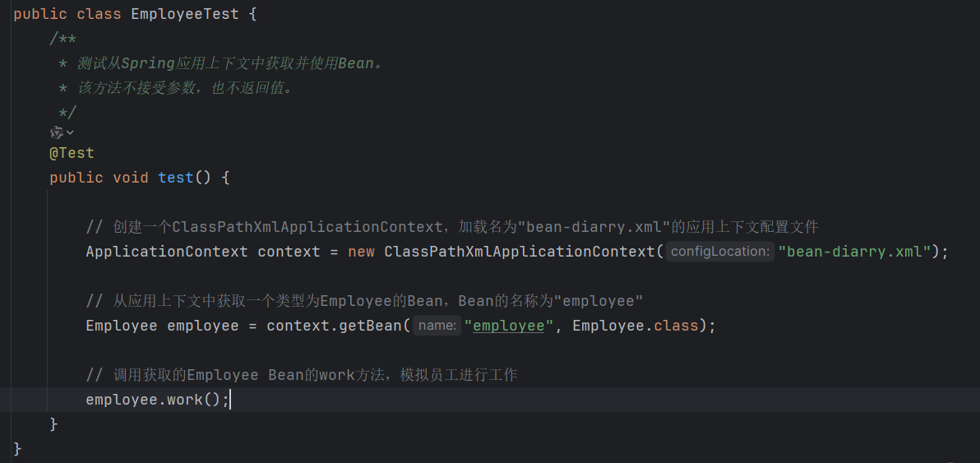Click the public keyword before class
Image resolution: width=980 pixels, height=463 pixels.
point(40,14)
